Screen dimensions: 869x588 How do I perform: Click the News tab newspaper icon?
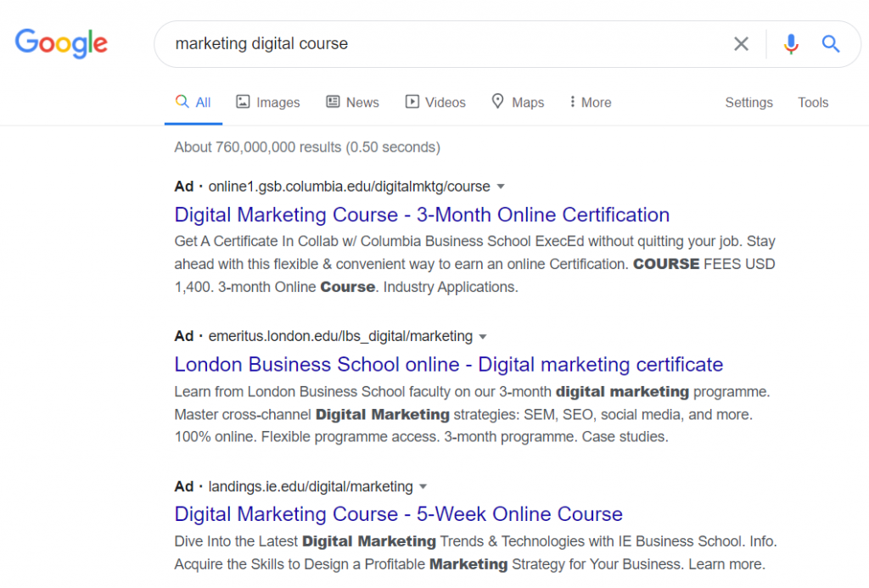[x=333, y=102]
